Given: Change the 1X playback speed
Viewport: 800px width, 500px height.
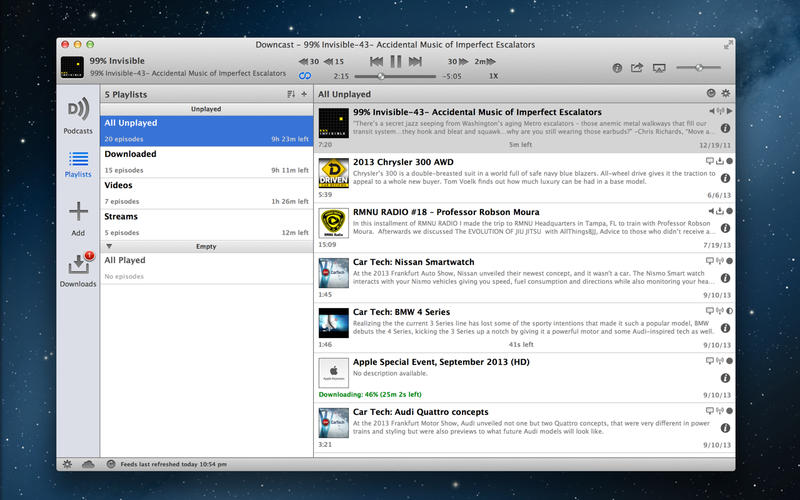Looking at the screenshot, I should [x=493, y=76].
